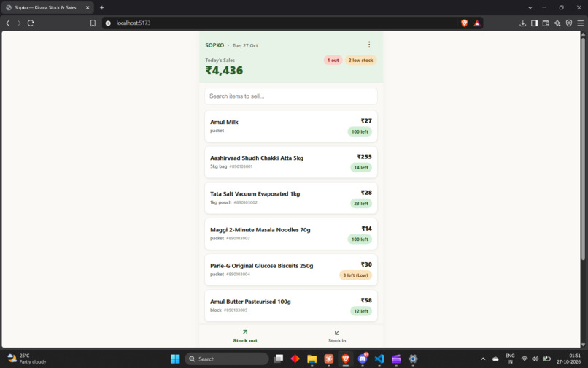This screenshot has height=368, width=588.
Task: Open the browser hamburger menu
Action: click(x=581, y=23)
